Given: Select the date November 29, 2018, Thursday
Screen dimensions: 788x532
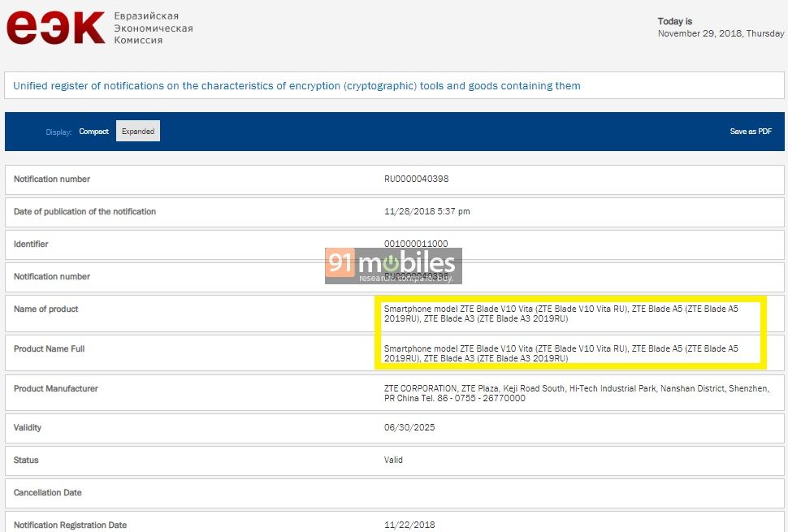Looking at the screenshot, I should (721, 33).
